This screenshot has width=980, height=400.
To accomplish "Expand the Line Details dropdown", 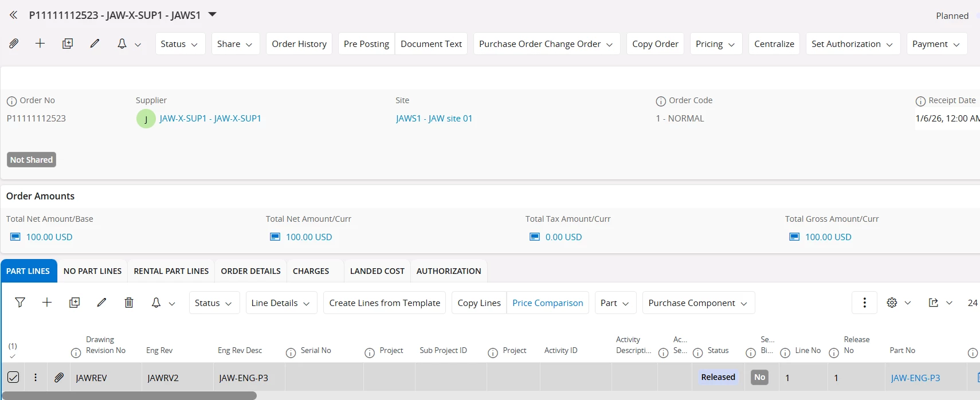I will 280,303.
